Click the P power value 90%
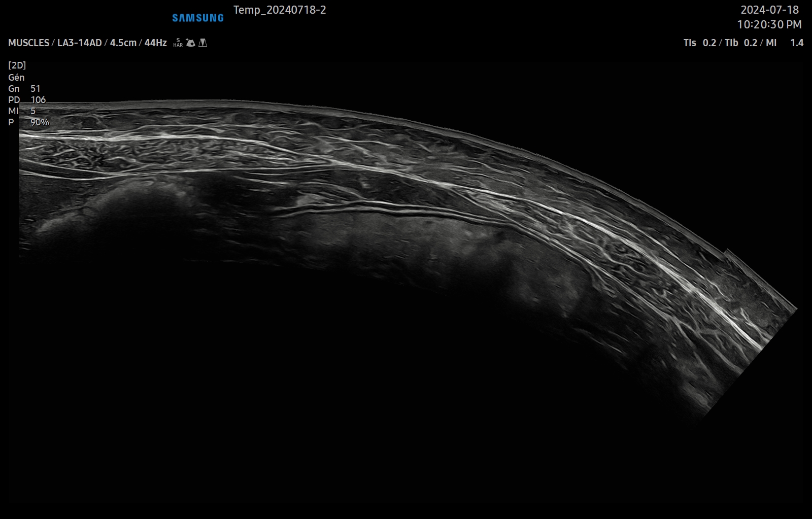The height and width of the screenshot is (519, 812). click(40, 122)
